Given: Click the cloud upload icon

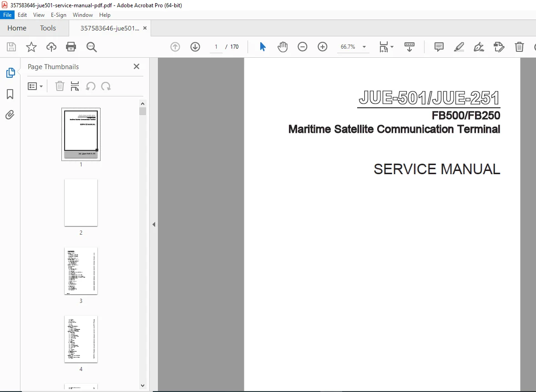Looking at the screenshot, I should pos(51,47).
